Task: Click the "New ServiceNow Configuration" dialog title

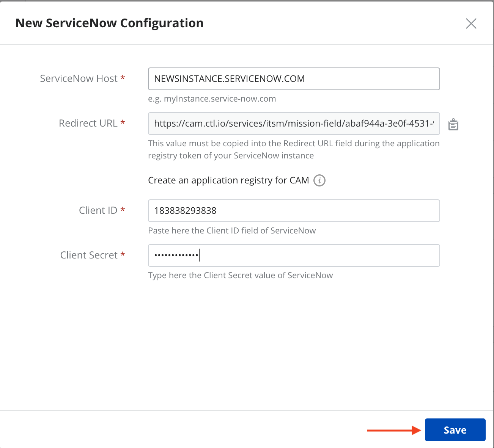Action: pyautogui.click(x=110, y=23)
